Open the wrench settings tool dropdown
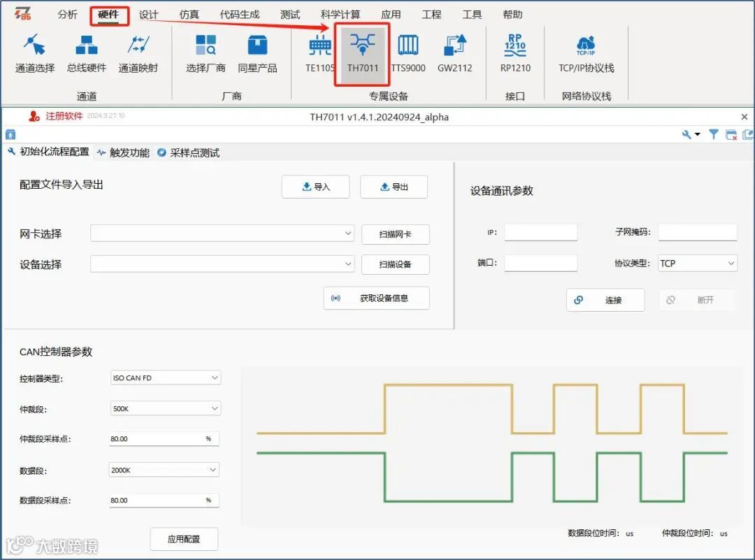This screenshot has height=560, width=755. click(691, 135)
